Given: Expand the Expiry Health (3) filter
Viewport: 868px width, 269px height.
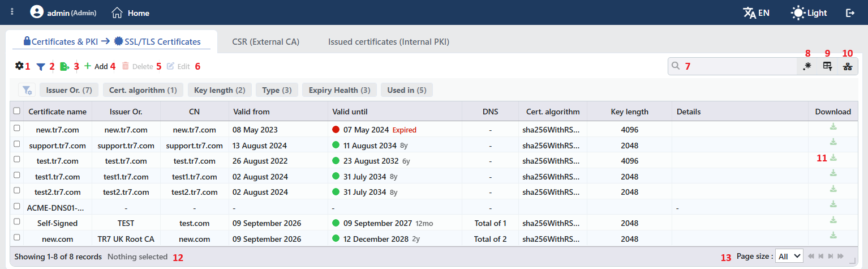Looking at the screenshot, I should tap(339, 90).
